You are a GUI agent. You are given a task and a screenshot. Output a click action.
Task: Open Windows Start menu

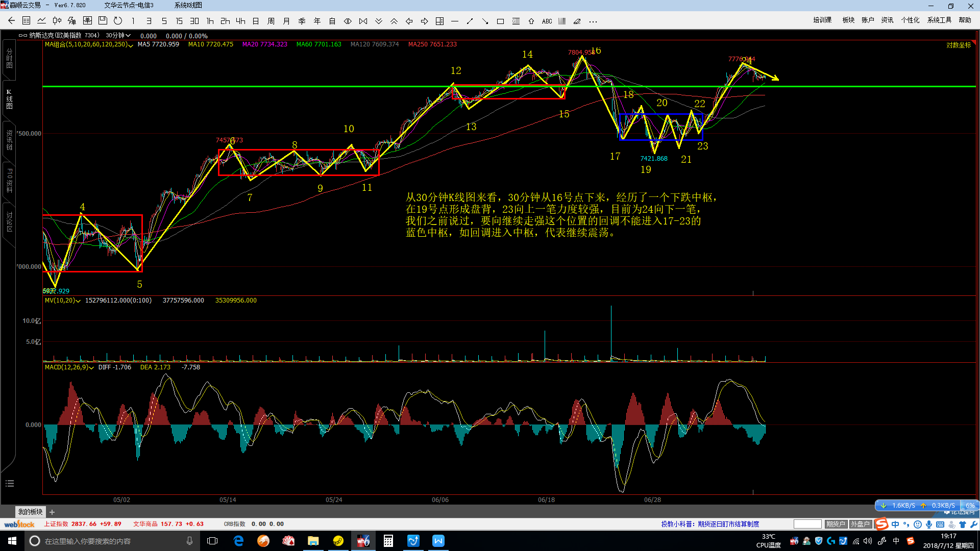[12, 541]
